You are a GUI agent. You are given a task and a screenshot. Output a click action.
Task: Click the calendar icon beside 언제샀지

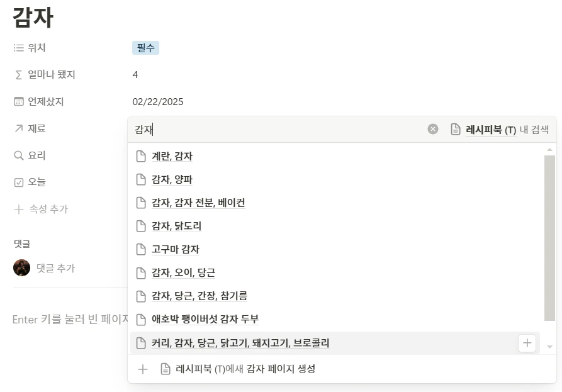click(19, 101)
